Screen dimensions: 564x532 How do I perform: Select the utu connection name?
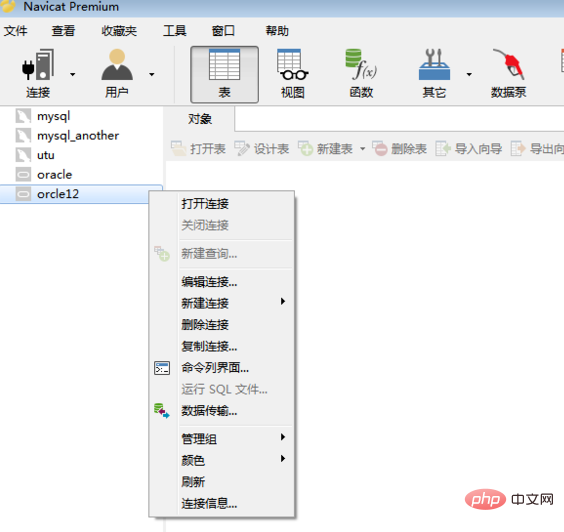(x=46, y=155)
